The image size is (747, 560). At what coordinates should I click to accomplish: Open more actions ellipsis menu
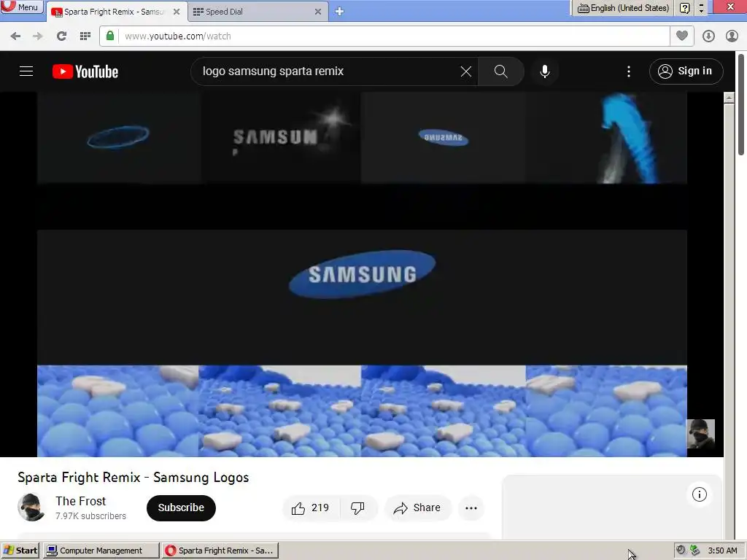(471, 508)
